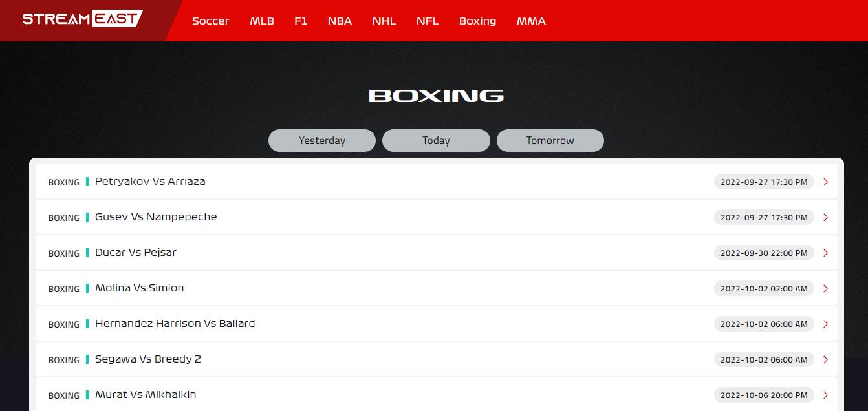Open the MLB section
868x411 pixels.
coord(262,21)
